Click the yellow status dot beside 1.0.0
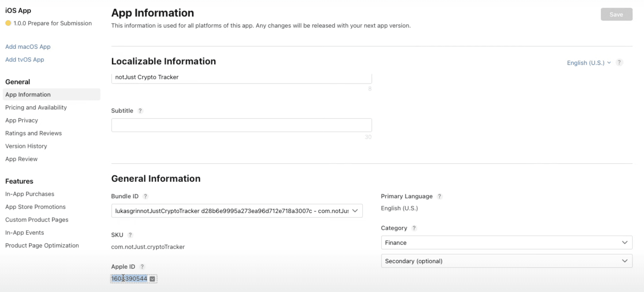 (8, 23)
